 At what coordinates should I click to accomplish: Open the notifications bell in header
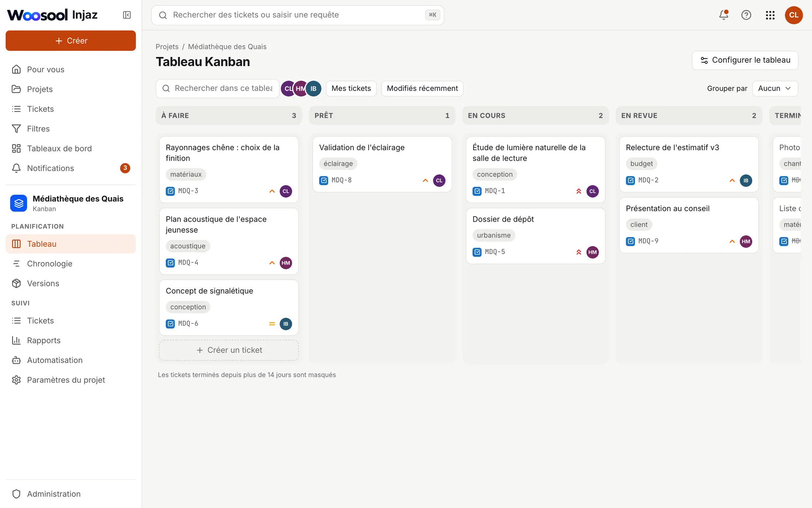(x=723, y=15)
